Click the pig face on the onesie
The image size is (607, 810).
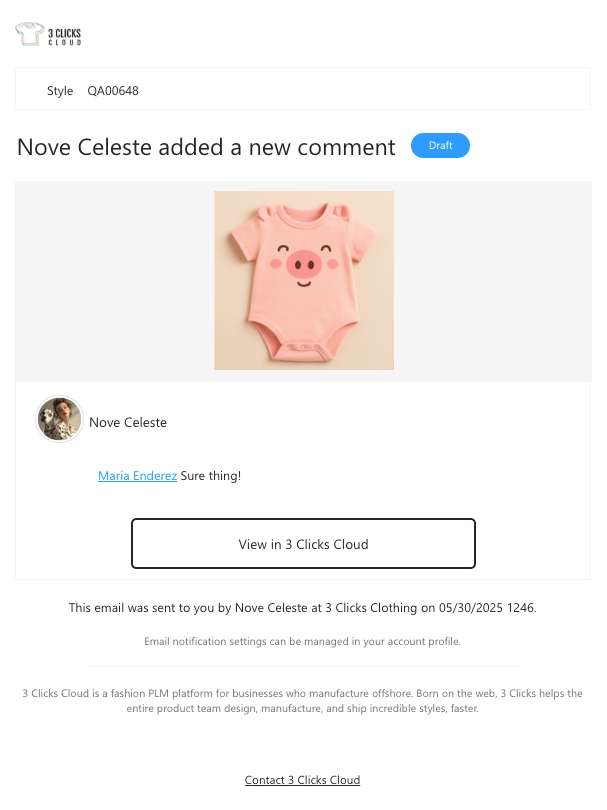pos(303,263)
